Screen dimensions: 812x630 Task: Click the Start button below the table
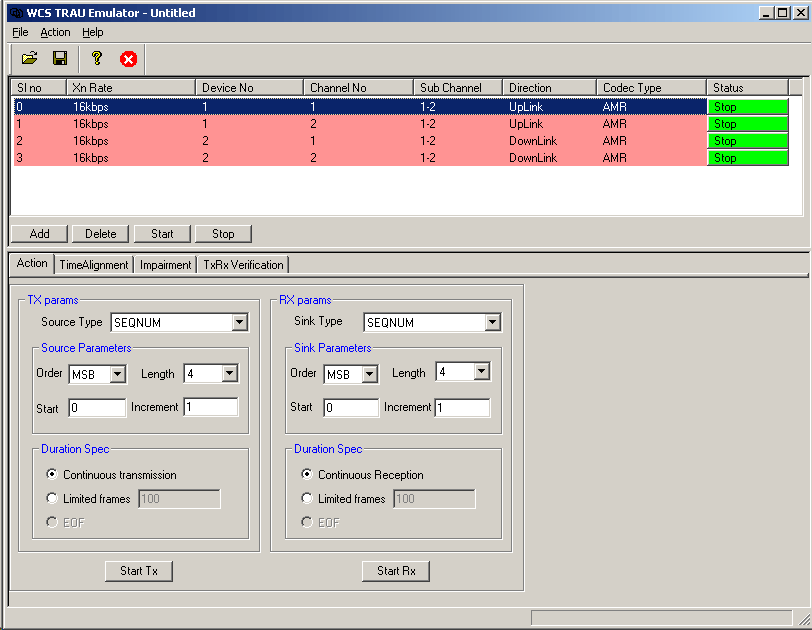(162, 234)
